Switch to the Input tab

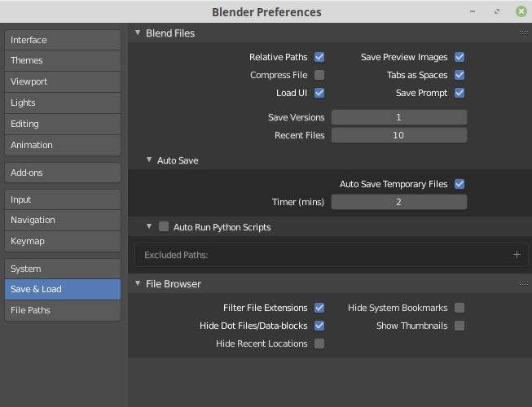pyautogui.click(x=63, y=199)
